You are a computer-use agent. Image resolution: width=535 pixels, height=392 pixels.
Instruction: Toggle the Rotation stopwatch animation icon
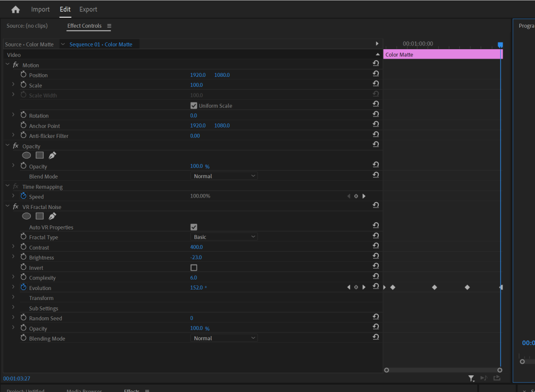click(24, 115)
